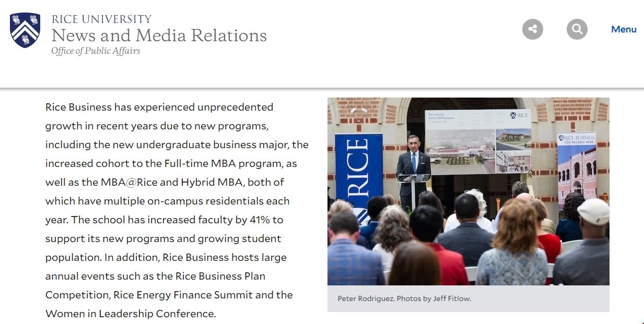Open the share options icon
The image size is (644, 324).
[x=532, y=29]
